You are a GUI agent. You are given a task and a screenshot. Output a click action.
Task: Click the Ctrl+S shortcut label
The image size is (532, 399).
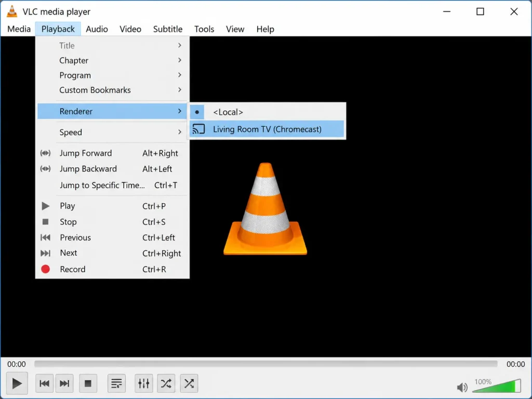tap(154, 222)
